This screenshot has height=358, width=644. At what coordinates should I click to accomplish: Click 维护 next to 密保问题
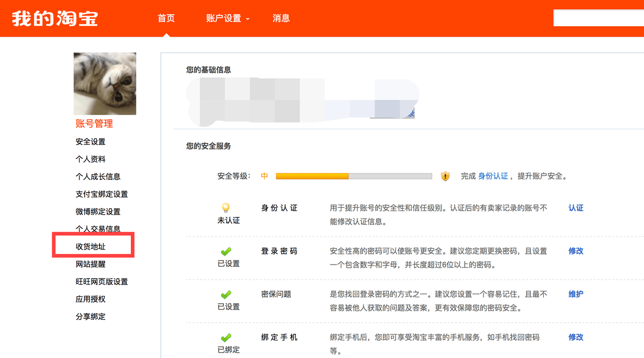[576, 294]
